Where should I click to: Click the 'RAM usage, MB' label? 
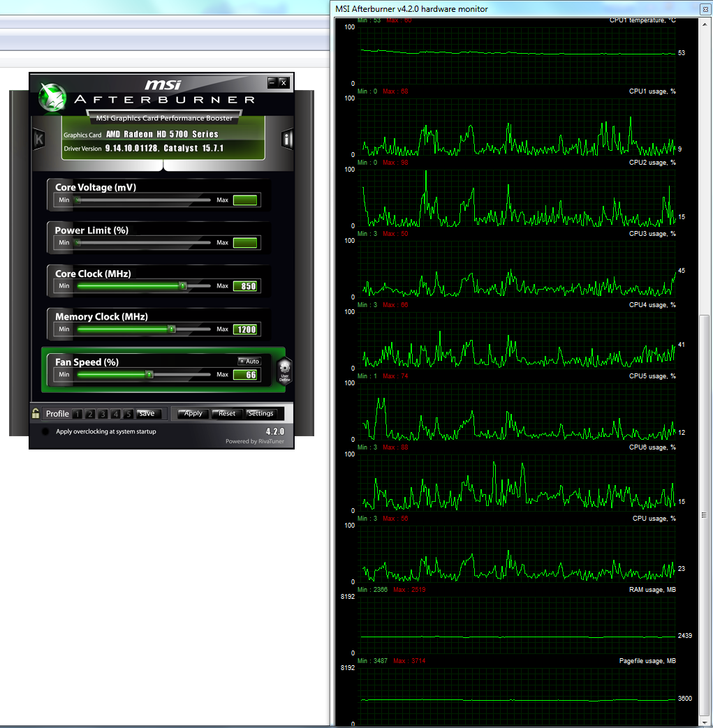click(652, 590)
